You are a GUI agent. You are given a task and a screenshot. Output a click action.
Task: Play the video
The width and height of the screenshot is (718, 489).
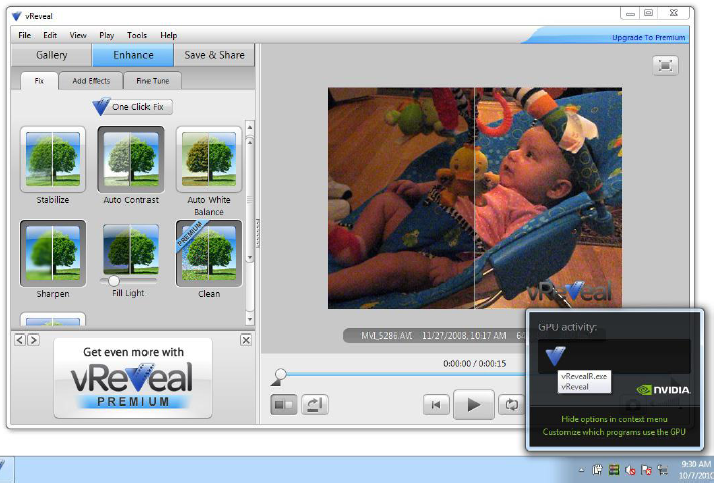(x=473, y=405)
